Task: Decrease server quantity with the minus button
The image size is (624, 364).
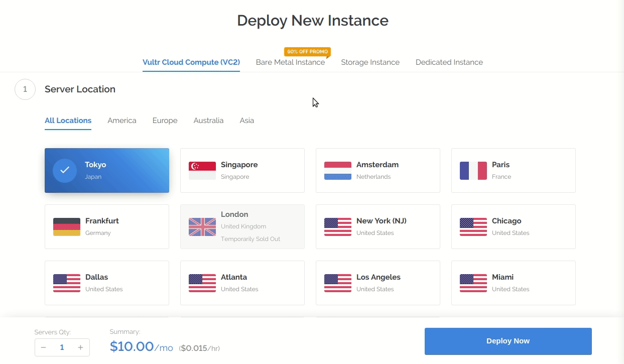Action: coord(44,347)
